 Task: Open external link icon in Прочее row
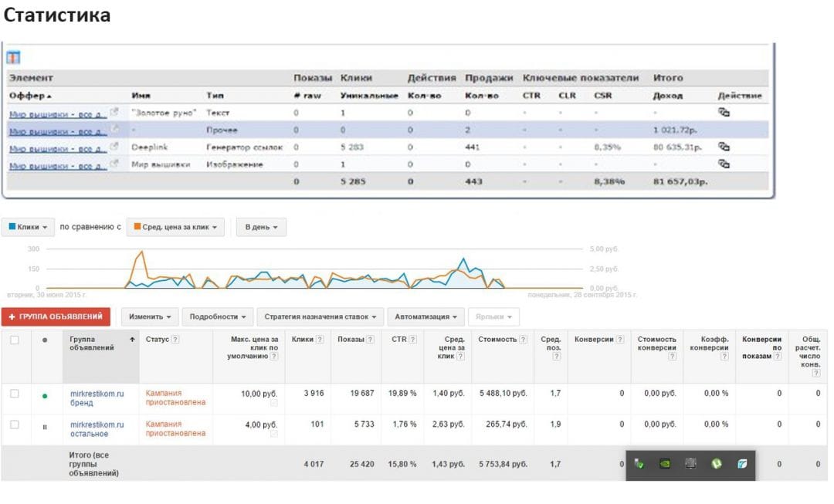[114, 129]
